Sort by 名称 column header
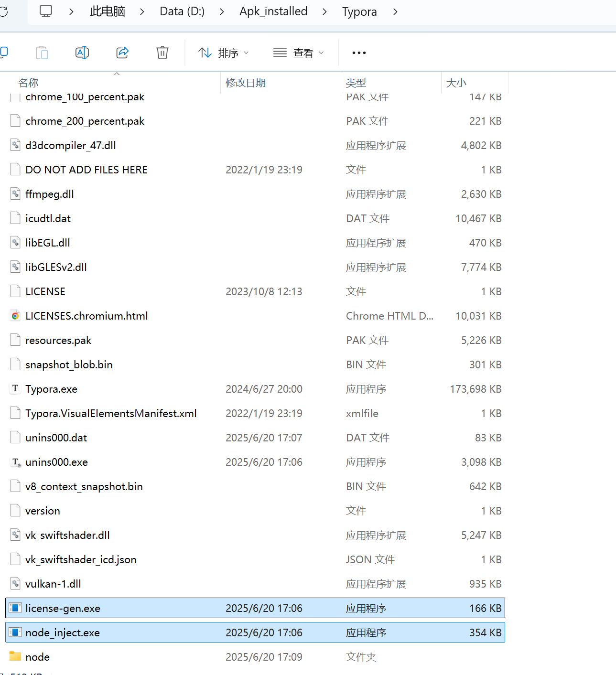This screenshot has width=616, height=675. 28,83
